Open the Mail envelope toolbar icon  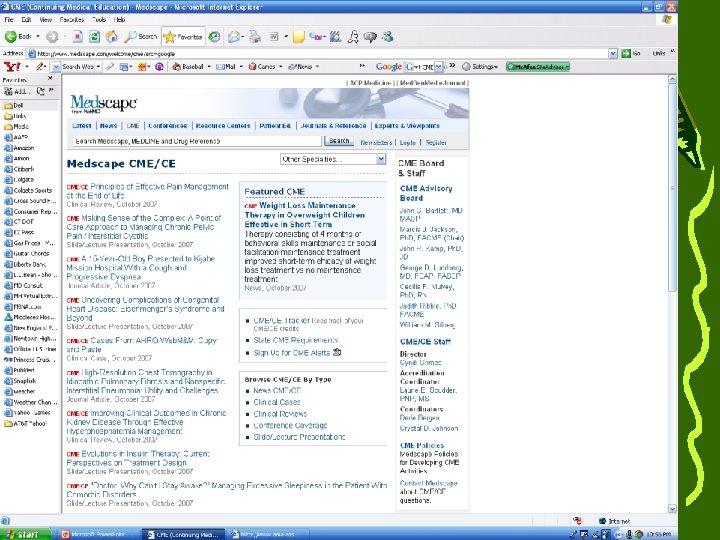tap(234, 37)
